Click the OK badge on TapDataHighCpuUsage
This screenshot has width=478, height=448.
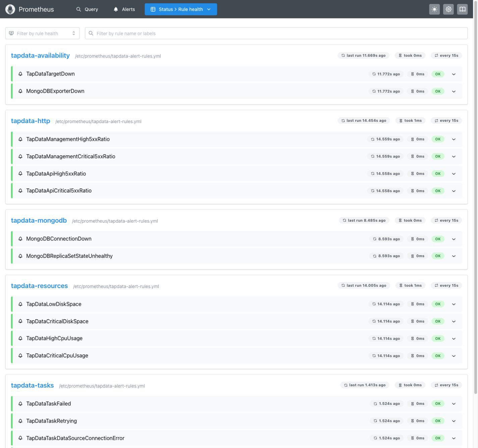438,339
